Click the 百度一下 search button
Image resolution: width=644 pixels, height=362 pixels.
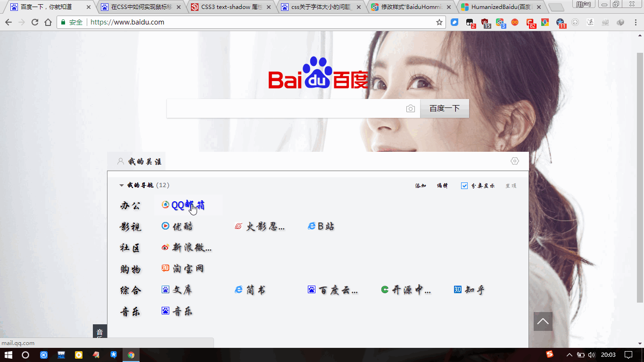pyautogui.click(x=444, y=108)
